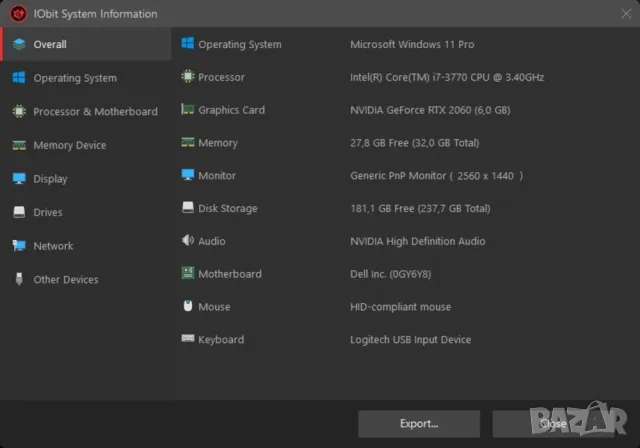Click the IObit System Information window title
This screenshot has height=448, width=640.
pos(96,14)
